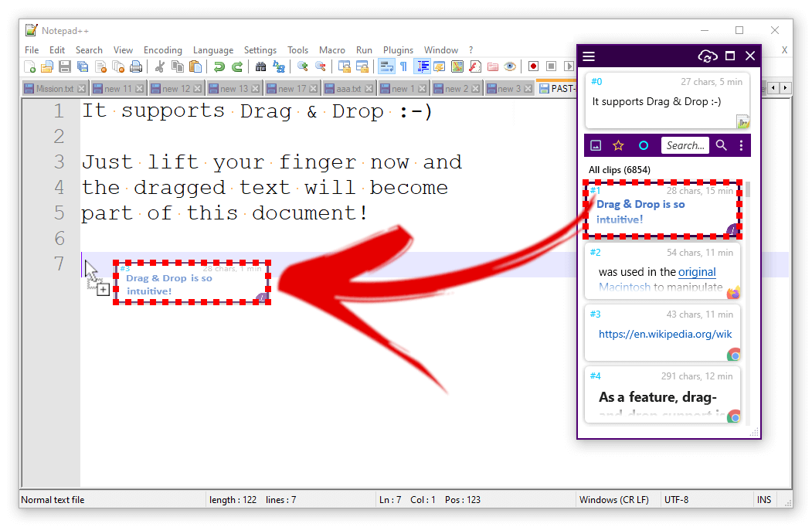Toggle the indent guide toolbar button
Image resolution: width=812 pixels, height=527 pixels.
422,66
